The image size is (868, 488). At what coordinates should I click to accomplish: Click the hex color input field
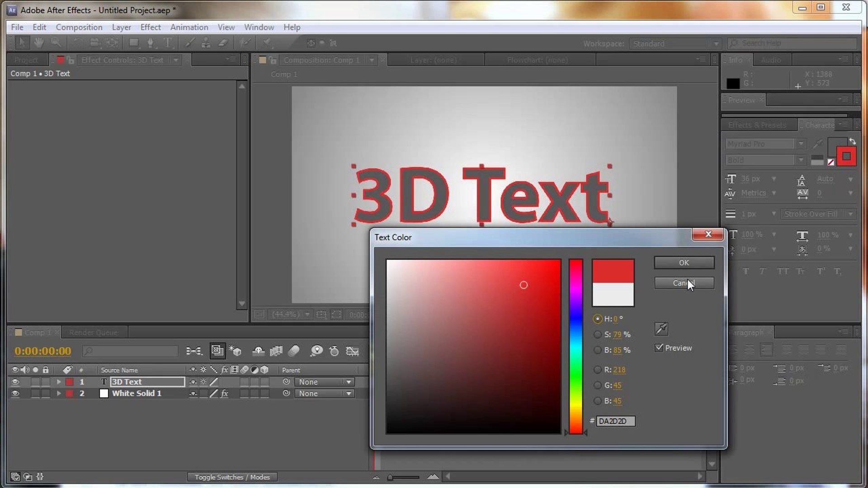(615, 421)
